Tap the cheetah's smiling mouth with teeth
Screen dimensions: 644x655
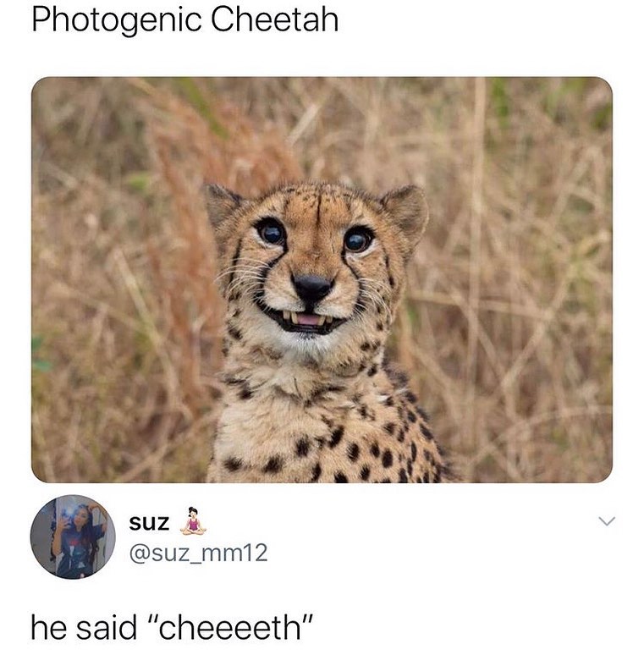click(305, 320)
